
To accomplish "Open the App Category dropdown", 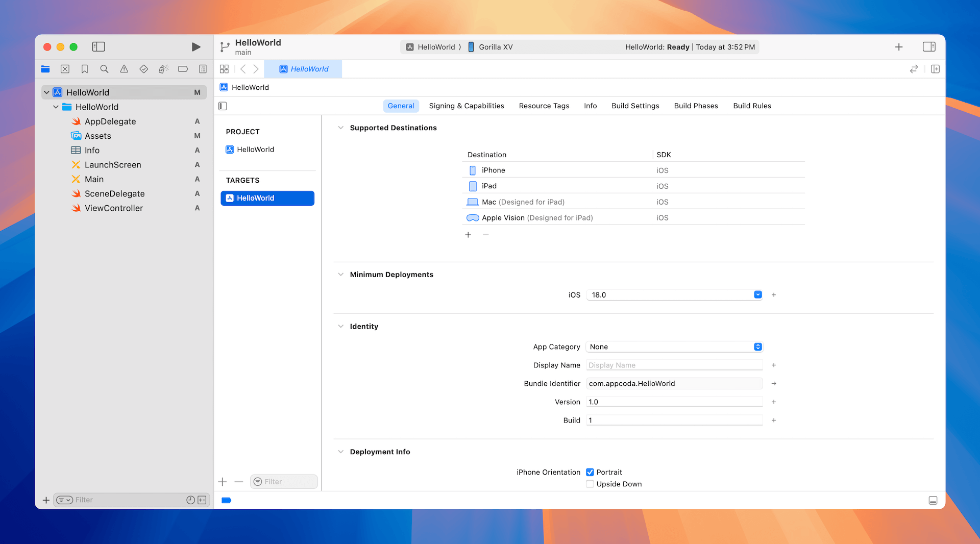I will tap(675, 347).
